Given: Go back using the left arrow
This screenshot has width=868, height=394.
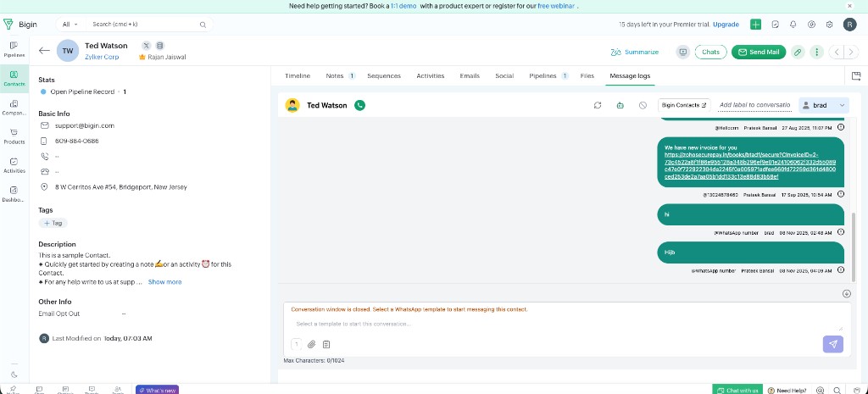Looking at the screenshot, I should 44,50.
